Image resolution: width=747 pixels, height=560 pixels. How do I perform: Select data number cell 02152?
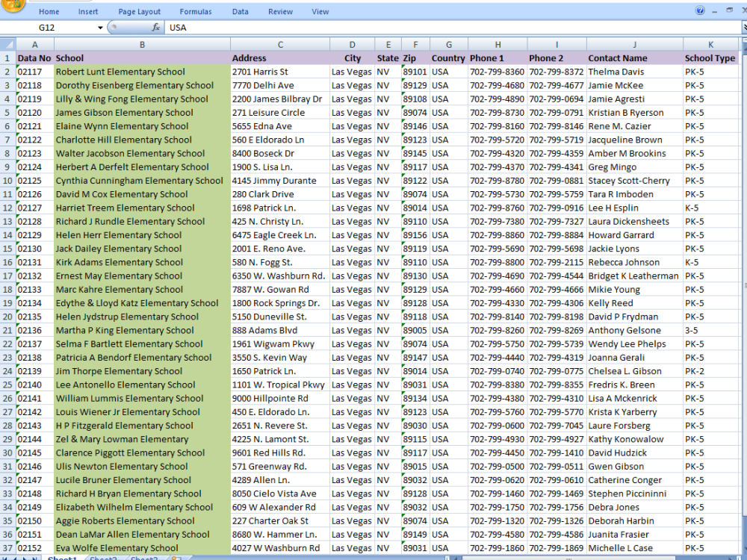(x=35, y=548)
